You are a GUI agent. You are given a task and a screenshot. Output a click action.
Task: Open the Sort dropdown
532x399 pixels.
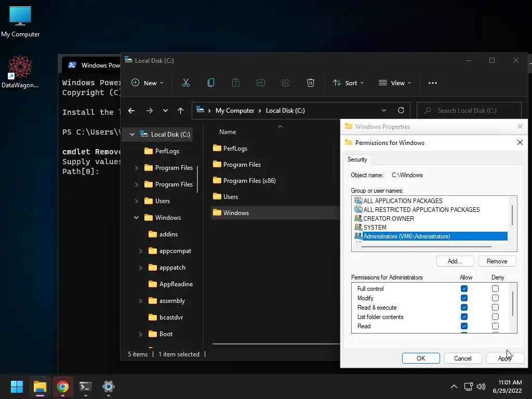[x=349, y=83]
